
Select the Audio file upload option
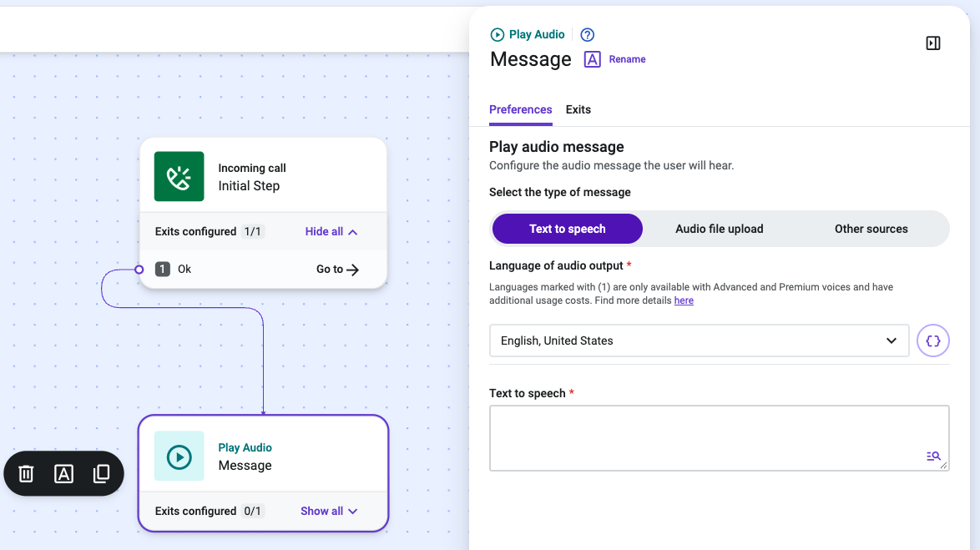(x=720, y=229)
